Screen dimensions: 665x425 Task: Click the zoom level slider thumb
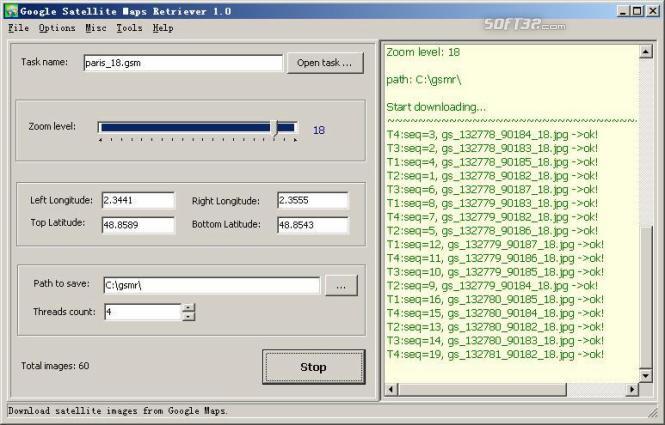(274, 128)
